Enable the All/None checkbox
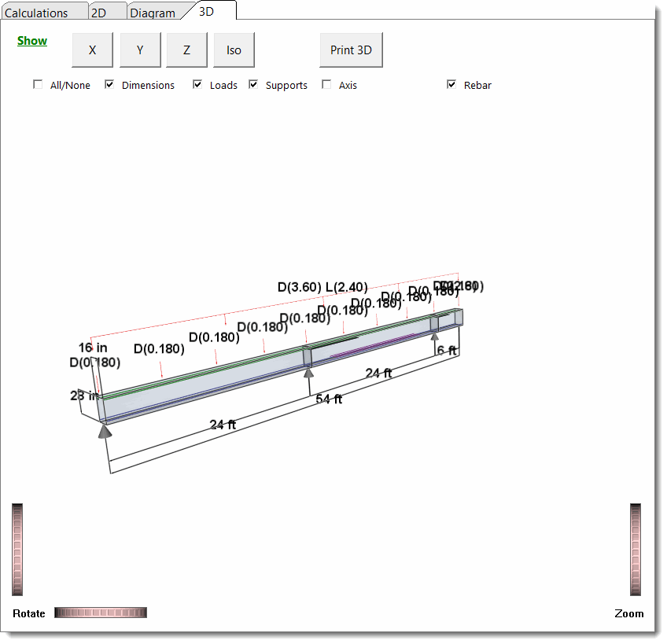This screenshot has width=667, height=644. [x=38, y=83]
